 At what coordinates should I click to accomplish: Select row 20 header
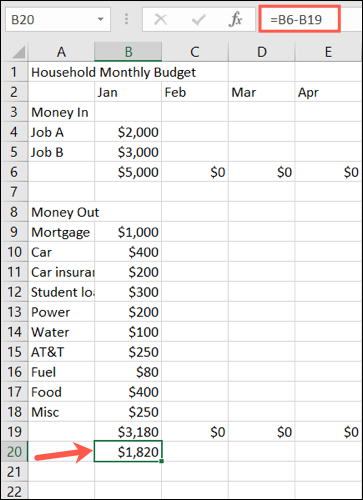pyautogui.click(x=14, y=452)
